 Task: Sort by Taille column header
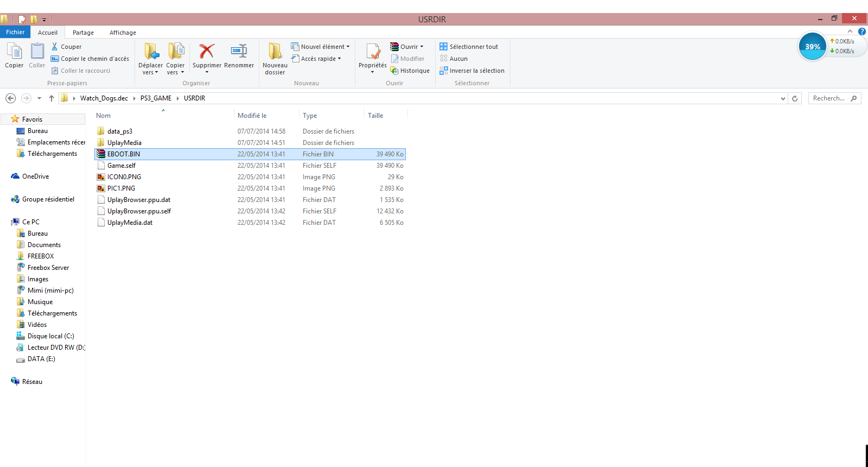click(375, 116)
